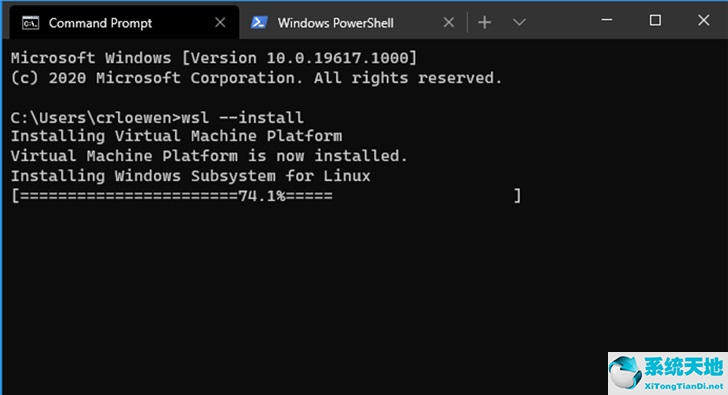The image size is (728, 395).
Task: Close the Windows PowerShell tab
Action: point(448,22)
